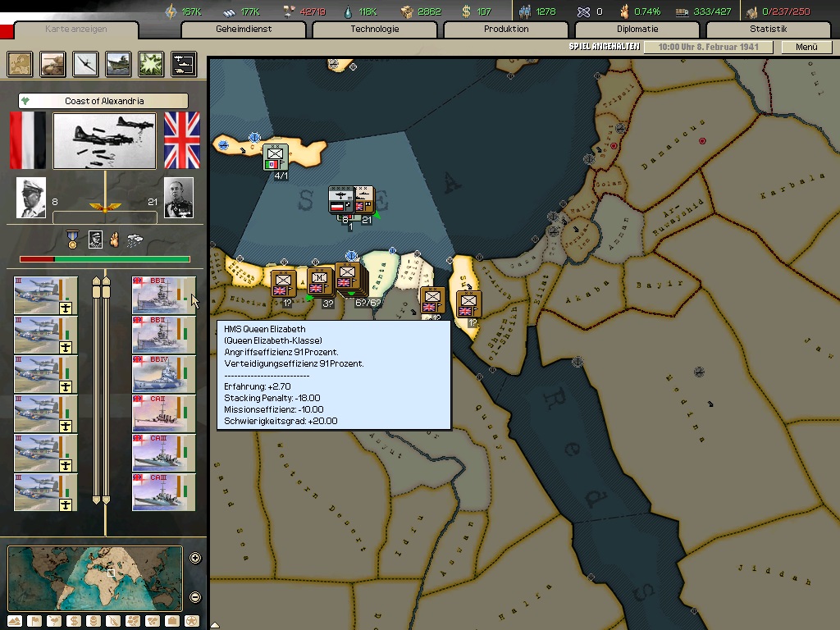Screen dimensions: 840x630
Task: Select the British unit stack labeled 6?/6?
Action: [351, 279]
